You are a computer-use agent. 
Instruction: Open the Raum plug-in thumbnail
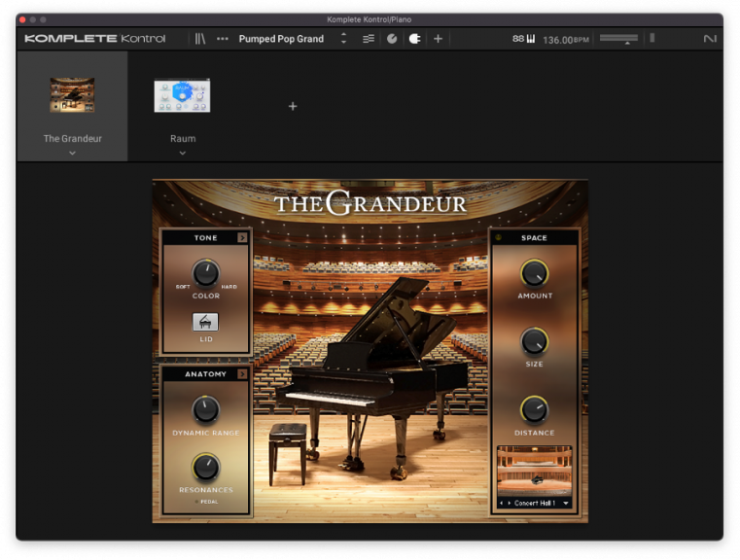[x=182, y=95]
